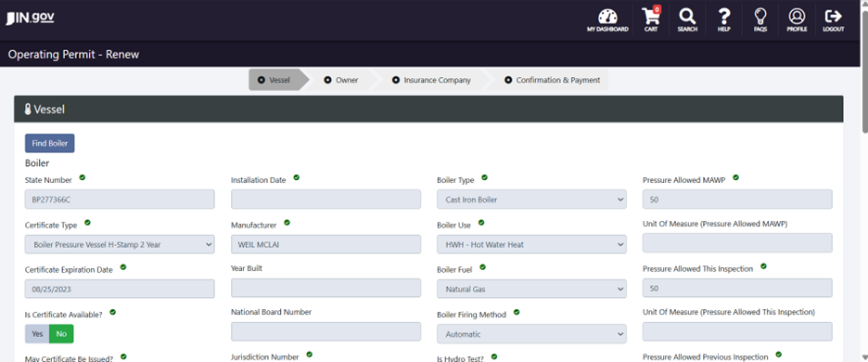Go to the Insurance Company step
Viewport: 868px width, 362px height.
click(x=432, y=80)
